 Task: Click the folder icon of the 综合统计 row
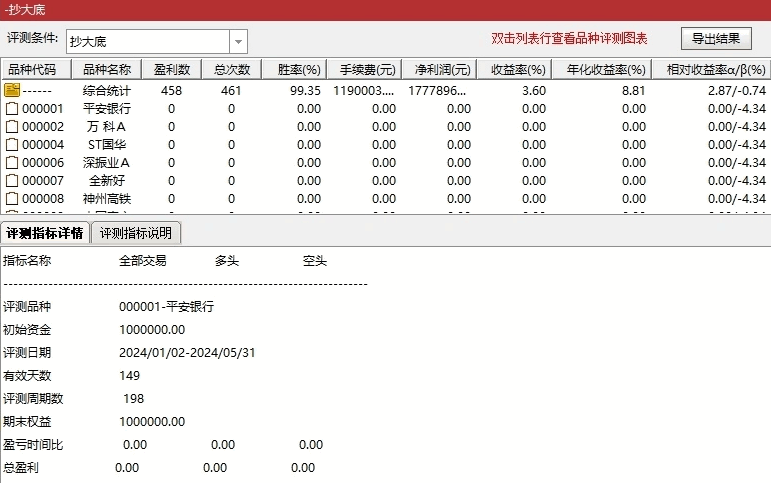click(12, 90)
